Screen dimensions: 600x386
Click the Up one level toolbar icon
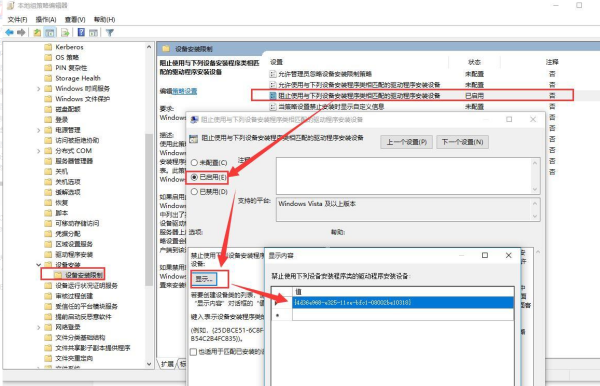click(x=37, y=33)
